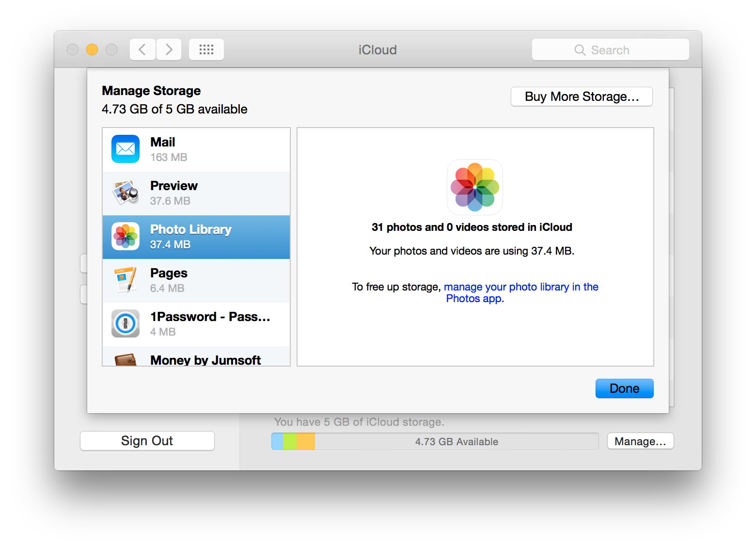Select the Pages storage row
756x548 pixels.
pos(204,280)
